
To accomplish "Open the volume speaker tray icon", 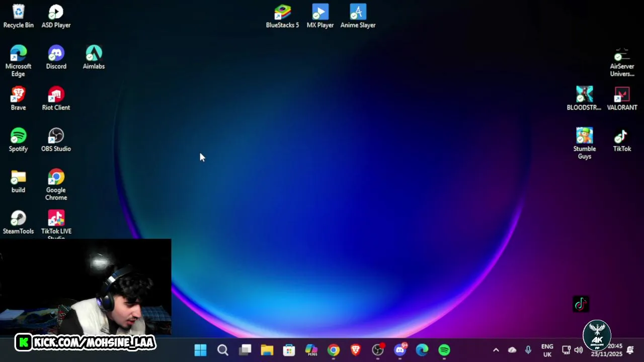I will [x=579, y=350].
